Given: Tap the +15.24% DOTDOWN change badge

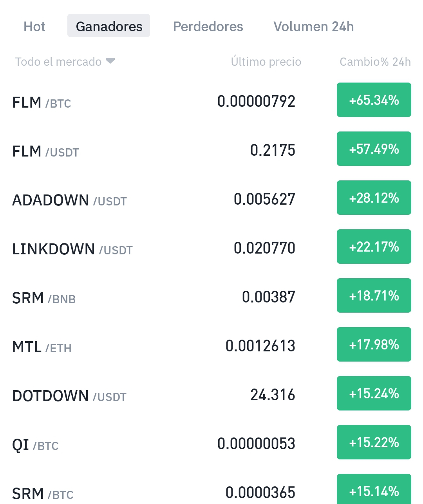Looking at the screenshot, I should click(x=374, y=393).
